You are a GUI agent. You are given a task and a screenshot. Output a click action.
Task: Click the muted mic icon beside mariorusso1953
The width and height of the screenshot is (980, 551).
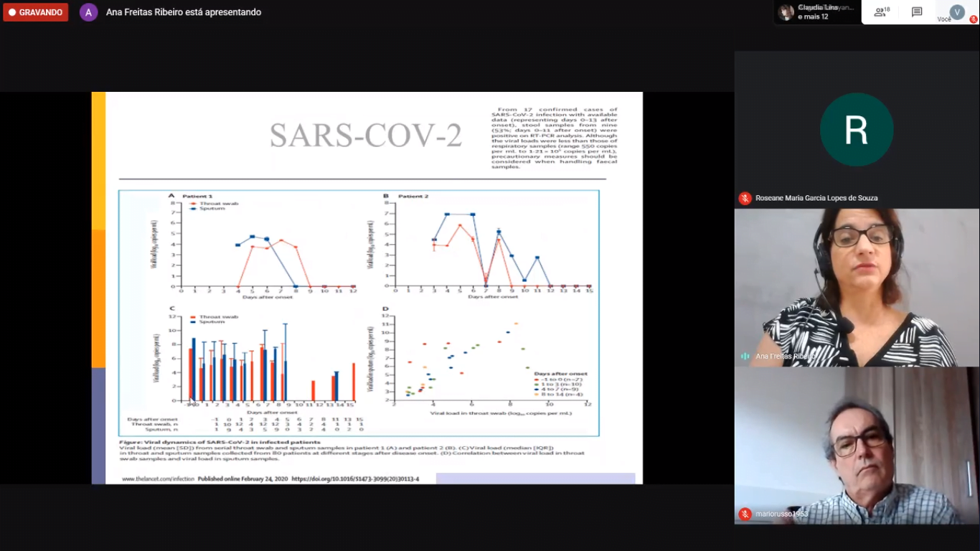[x=745, y=514]
